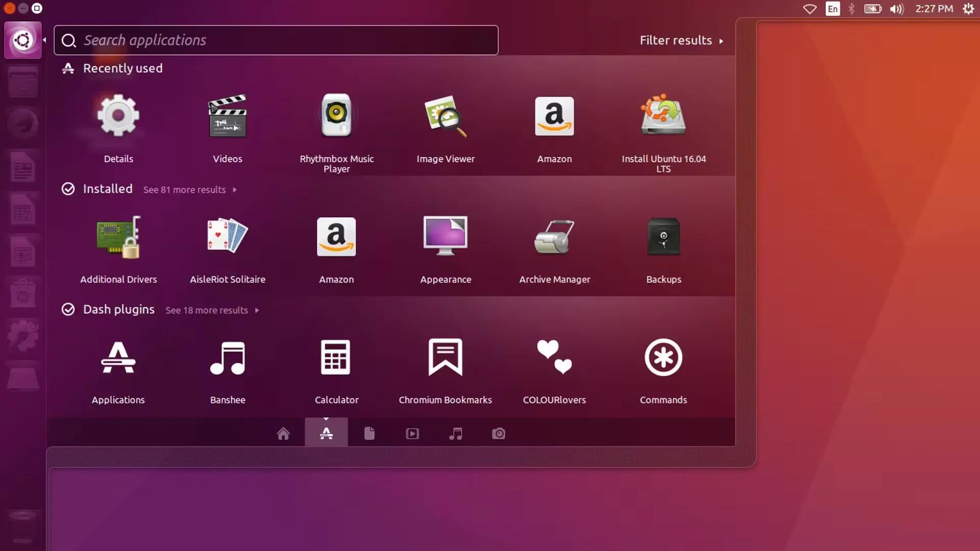Click the system battery status icon

(873, 8)
